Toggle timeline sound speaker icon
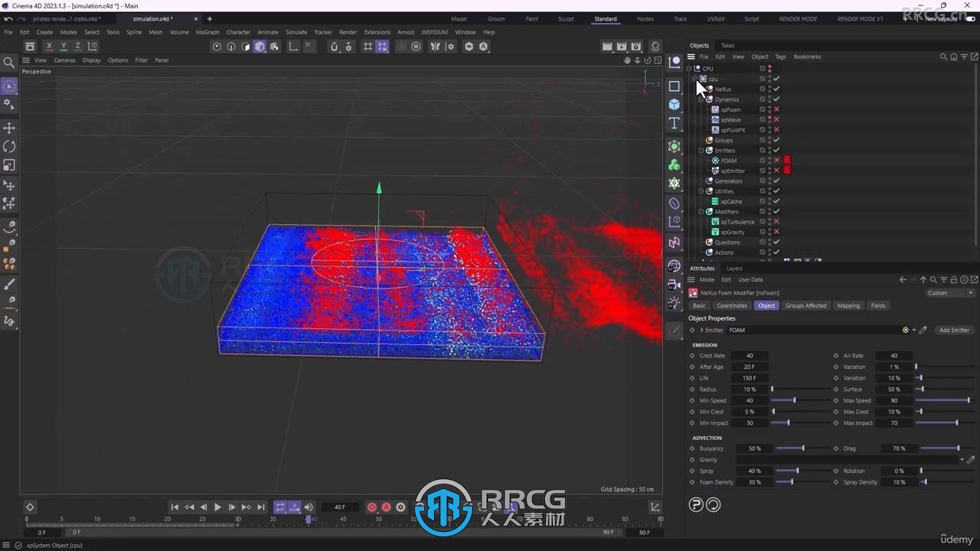Image resolution: width=980 pixels, height=551 pixels. (x=309, y=507)
